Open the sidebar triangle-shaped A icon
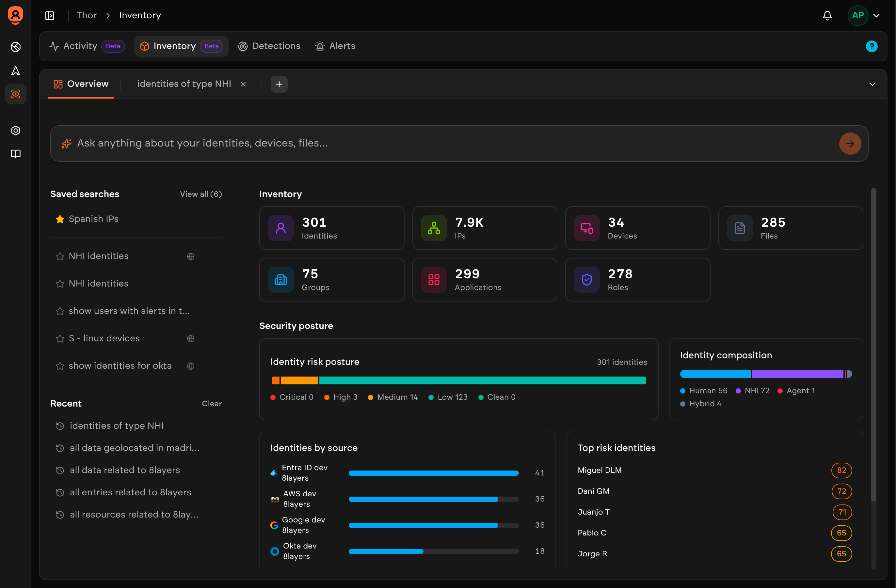This screenshot has height=588, width=896. 15,71
